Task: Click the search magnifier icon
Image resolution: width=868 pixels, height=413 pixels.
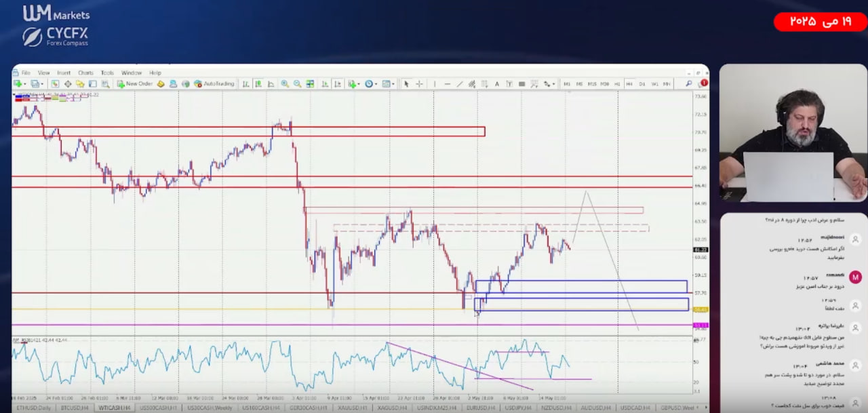Action: (x=688, y=84)
